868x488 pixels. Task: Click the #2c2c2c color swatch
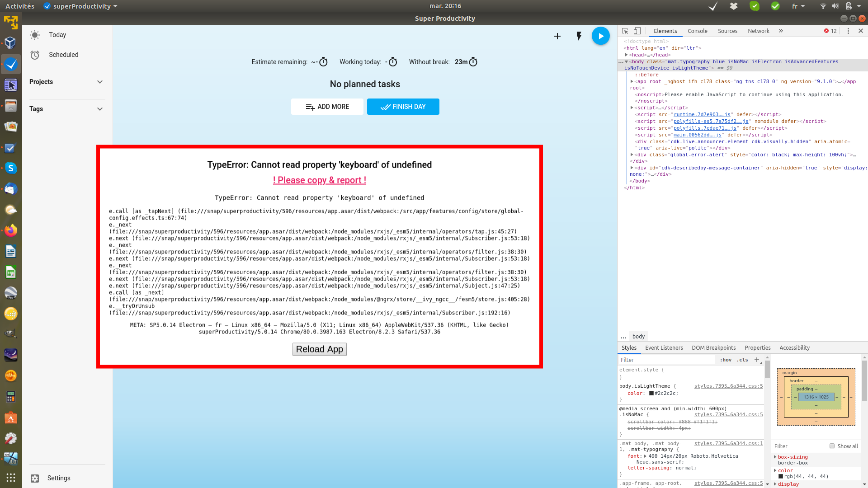(x=650, y=393)
